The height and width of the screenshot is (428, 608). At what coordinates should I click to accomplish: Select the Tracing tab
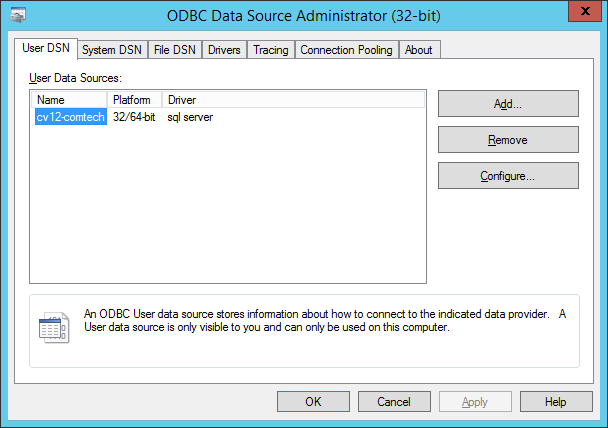coord(271,50)
